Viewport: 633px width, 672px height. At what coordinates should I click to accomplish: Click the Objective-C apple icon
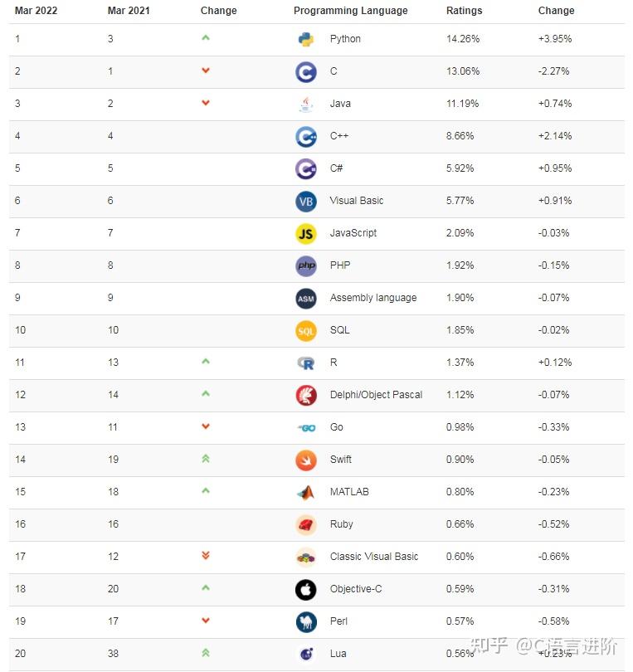[306, 589]
